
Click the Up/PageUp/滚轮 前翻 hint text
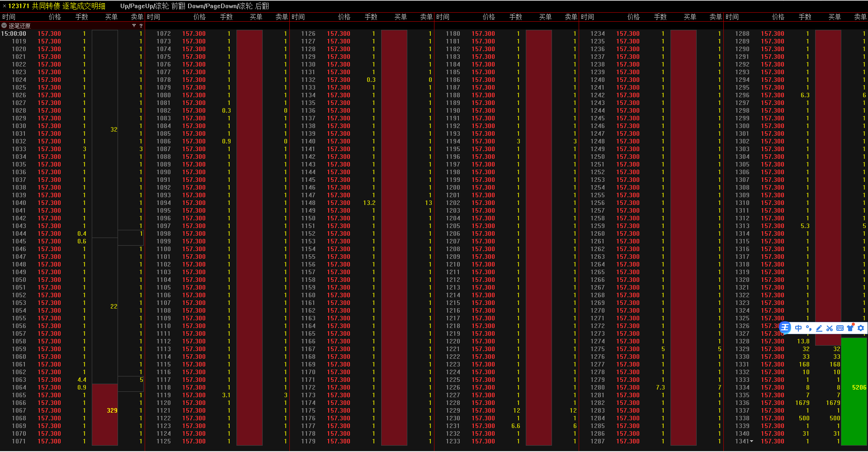point(153,6)
